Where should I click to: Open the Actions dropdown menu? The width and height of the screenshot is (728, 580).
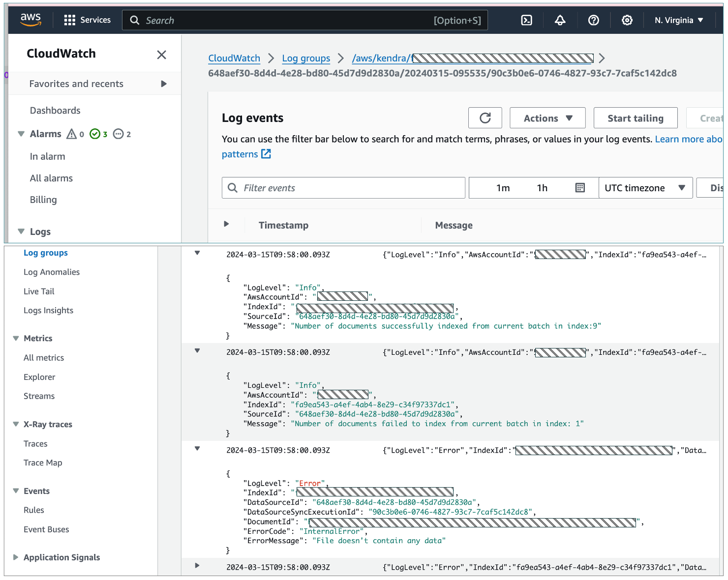point(547,118)
